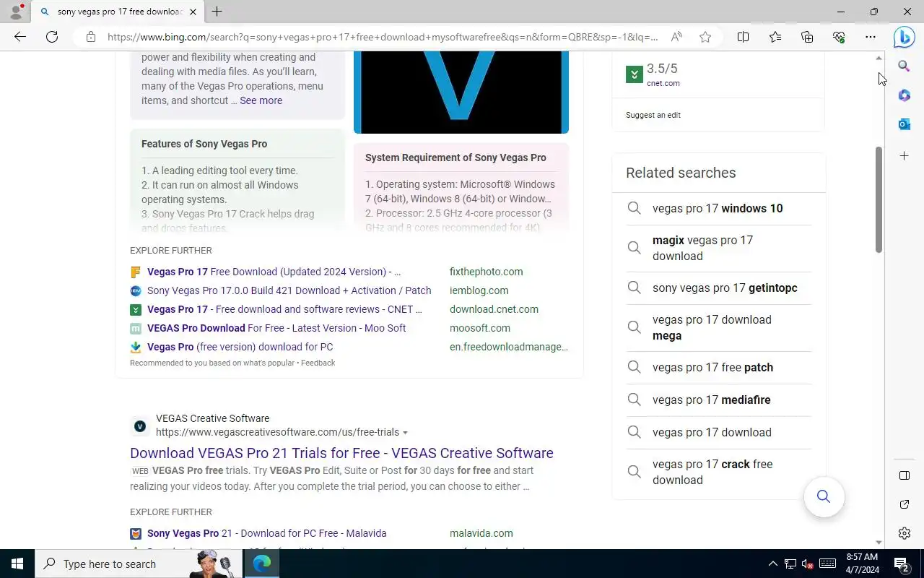This screenshot has width=924, height=578.
Task: Click floating blue search button
Action: 824,497
